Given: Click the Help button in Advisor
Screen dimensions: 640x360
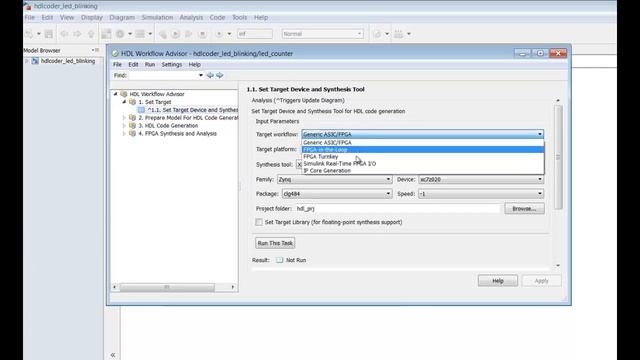Looking at the screenshot, I should (x=498, y=281).
